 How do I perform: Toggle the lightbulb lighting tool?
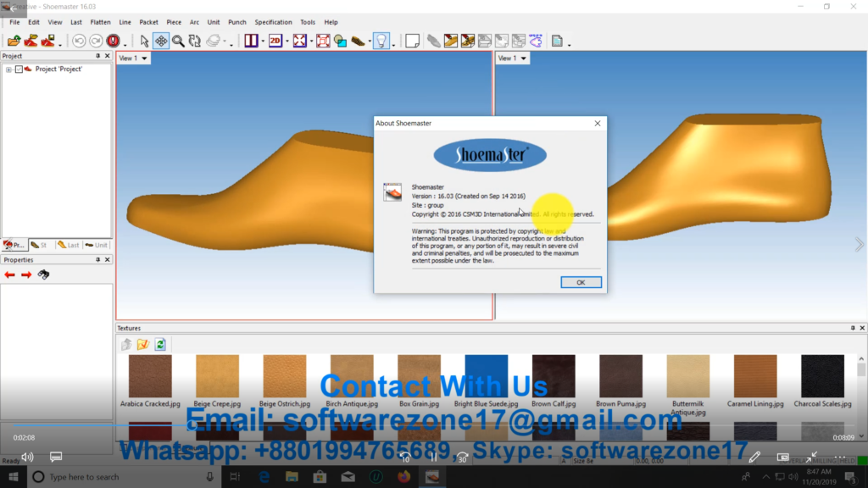click(382, 40)
